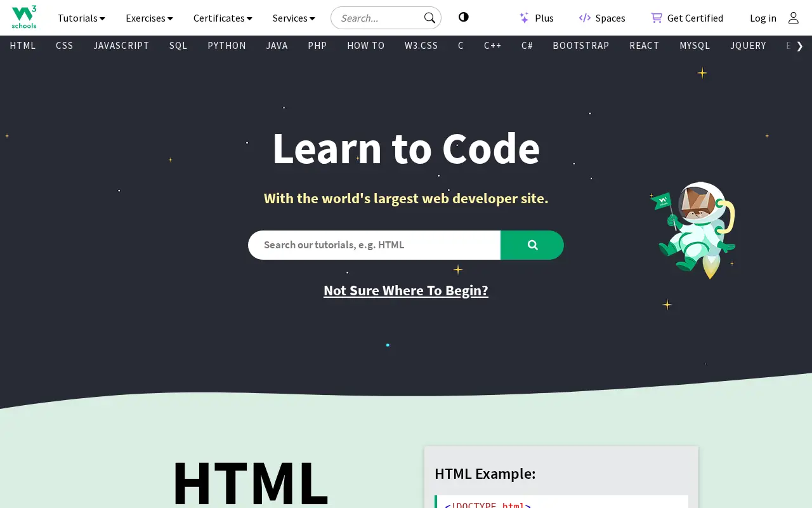Open the C++ tutorial tab
Viewport: 812px width, 508px height.
(x=493, y=46)
